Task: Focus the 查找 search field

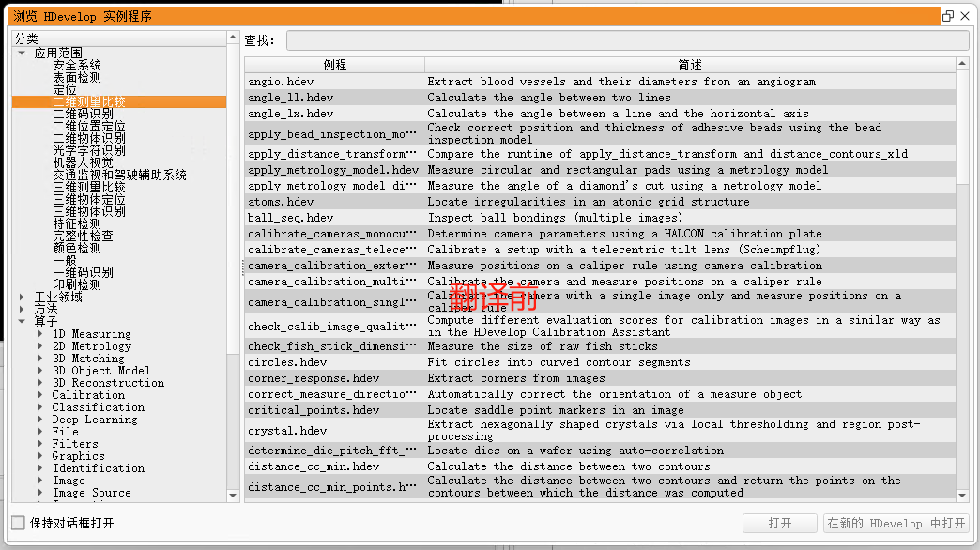Action: [x=627, y=40]
